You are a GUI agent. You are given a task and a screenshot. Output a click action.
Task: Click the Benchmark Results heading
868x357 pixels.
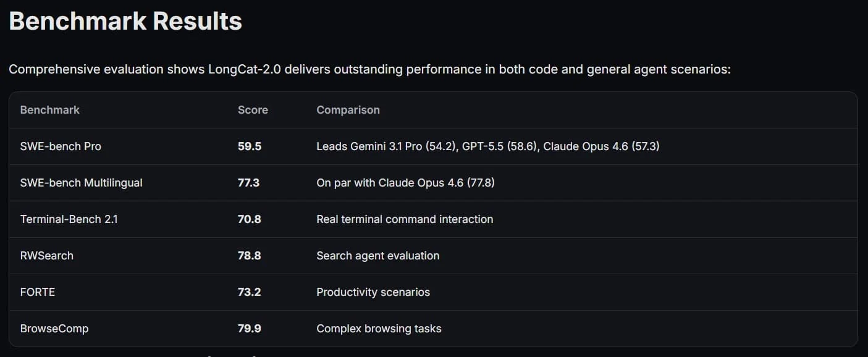[125, 22]
